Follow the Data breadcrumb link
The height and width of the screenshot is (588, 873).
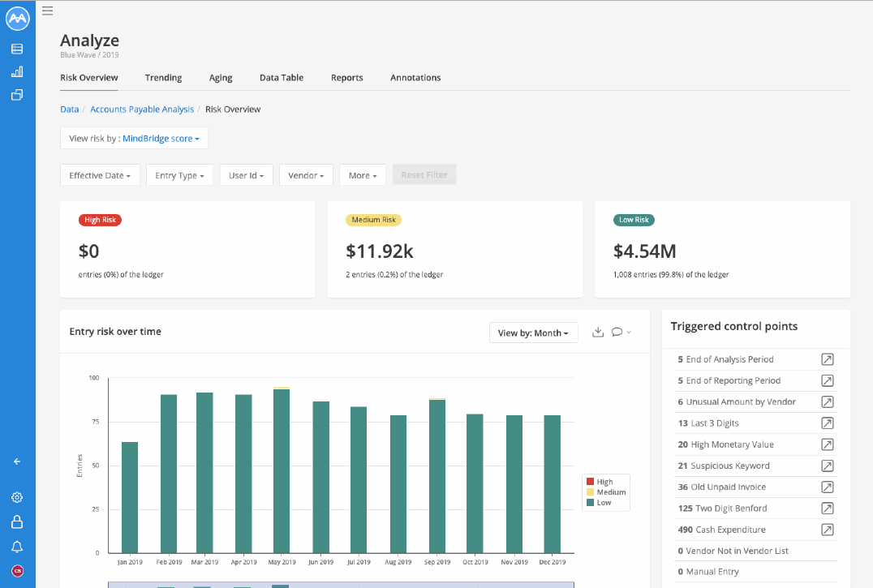pyautogui.click(x=70, y=109)
